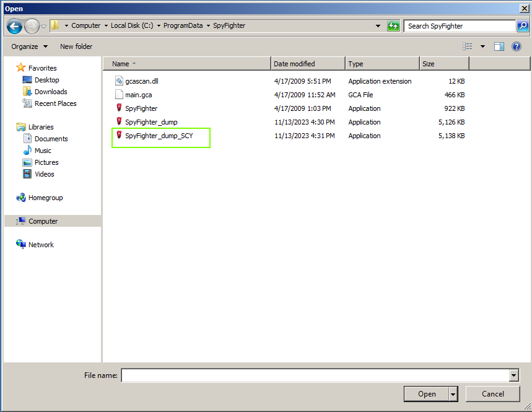Image resolution: width=532 pixels, height=412 pixels.
Task: Select the file named main.gca
Action: pos(139,95)
